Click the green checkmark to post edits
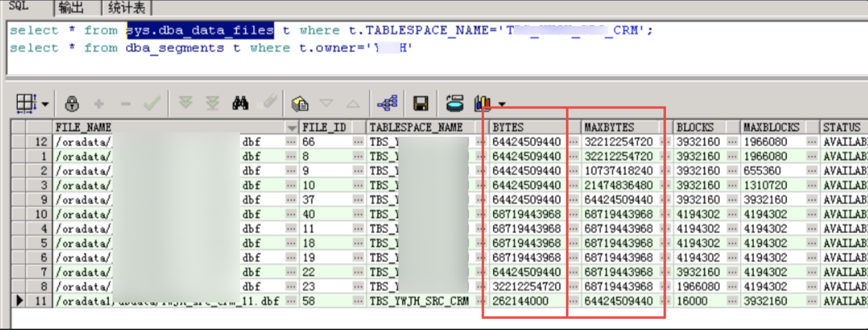This screenshot has height=330, width=868. 151,103
